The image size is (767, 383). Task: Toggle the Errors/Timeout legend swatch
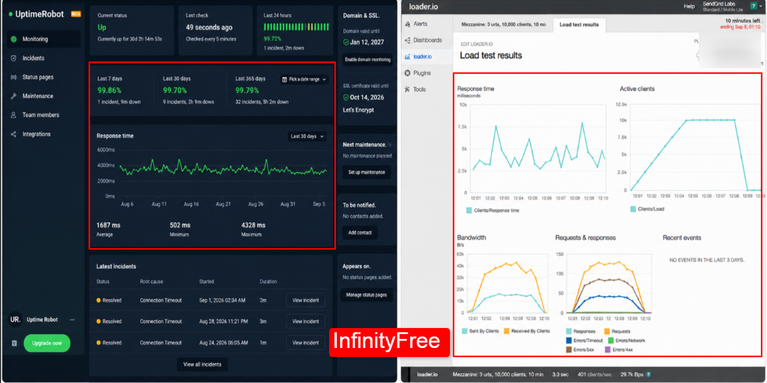click(x=569, y=340)
